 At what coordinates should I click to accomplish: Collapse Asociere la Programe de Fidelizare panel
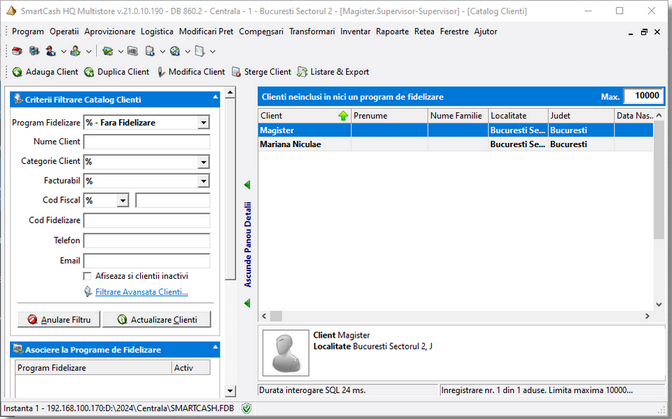click(x=215, y=347)
